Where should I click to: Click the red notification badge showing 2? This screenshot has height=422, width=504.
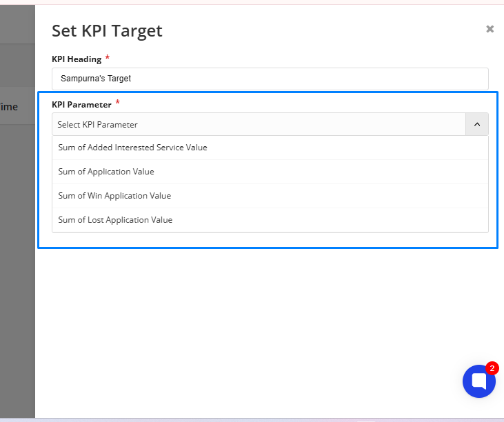click(x=492, y=368)
